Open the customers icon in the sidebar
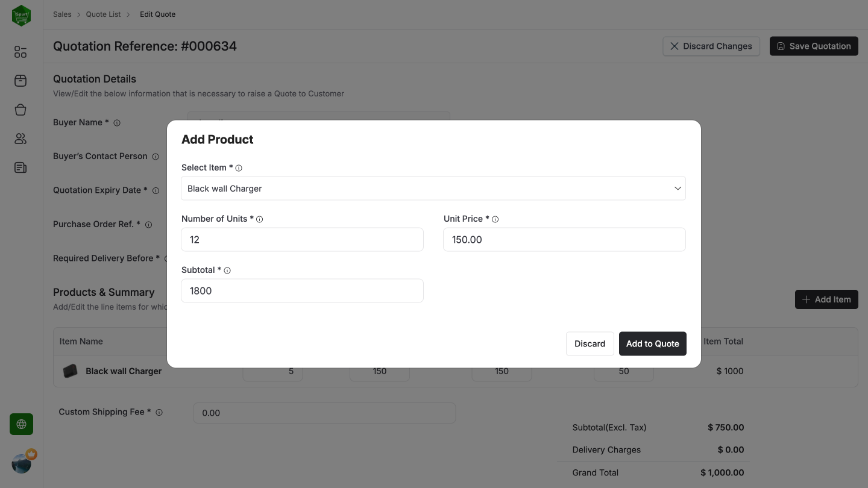Screen dimensions: 868x488 [x=20, y=139]
